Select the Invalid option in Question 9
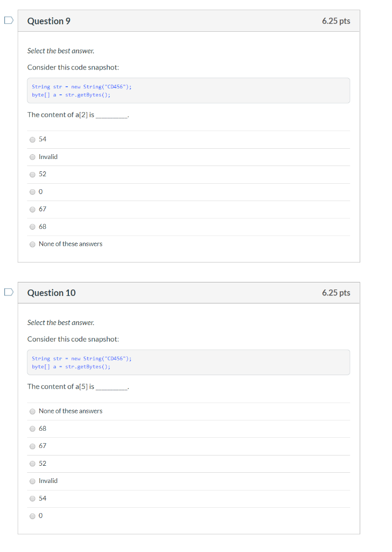This screenshot has width=392, height=552. pos(32,157)
